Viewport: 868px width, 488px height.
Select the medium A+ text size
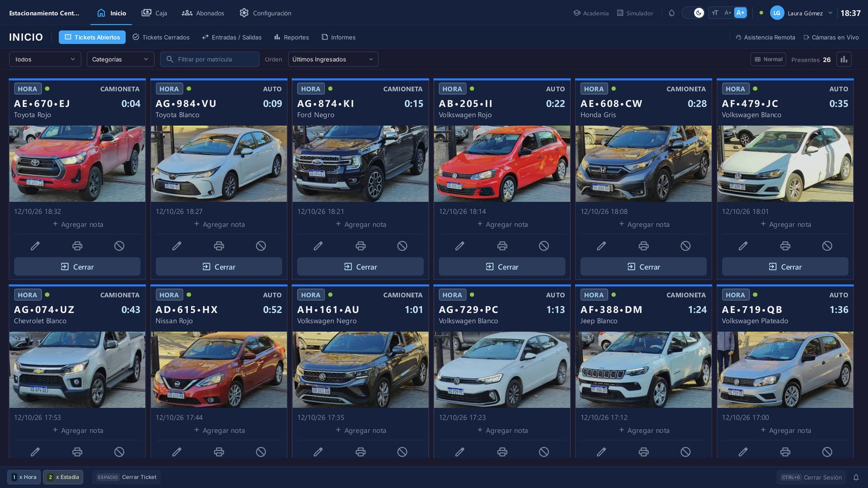point(728,13)
